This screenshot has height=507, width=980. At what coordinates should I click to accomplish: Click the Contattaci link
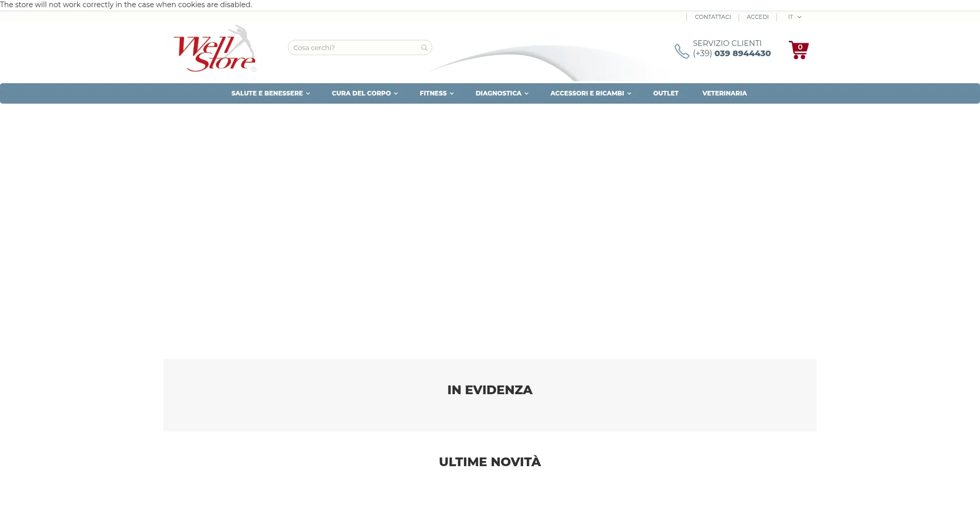[x=713, y=17]
